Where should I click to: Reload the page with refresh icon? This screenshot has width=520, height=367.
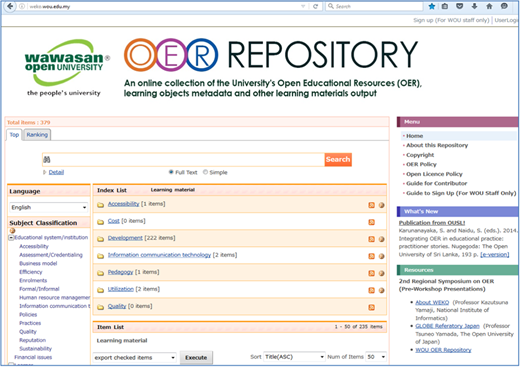click(315, 6)
